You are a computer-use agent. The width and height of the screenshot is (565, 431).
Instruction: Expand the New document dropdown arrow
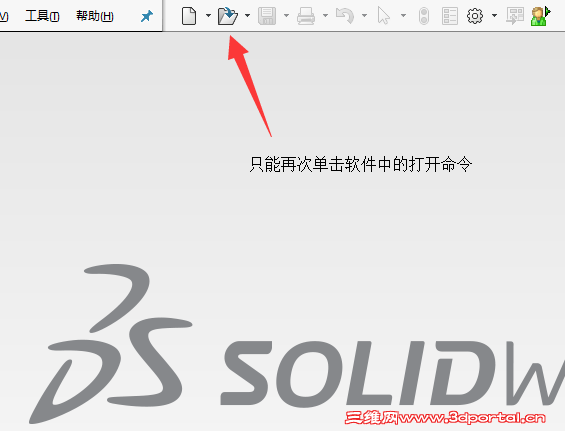pyautogui.click(x=208, y=15)
